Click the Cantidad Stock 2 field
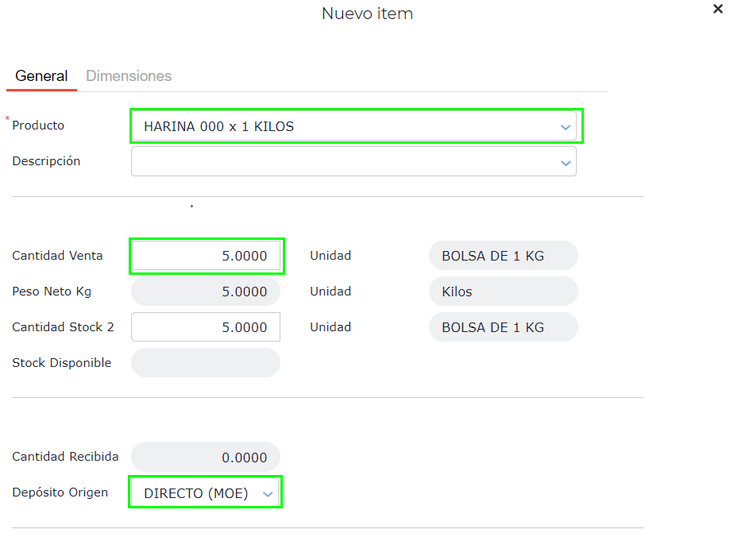 coord(206,327)
